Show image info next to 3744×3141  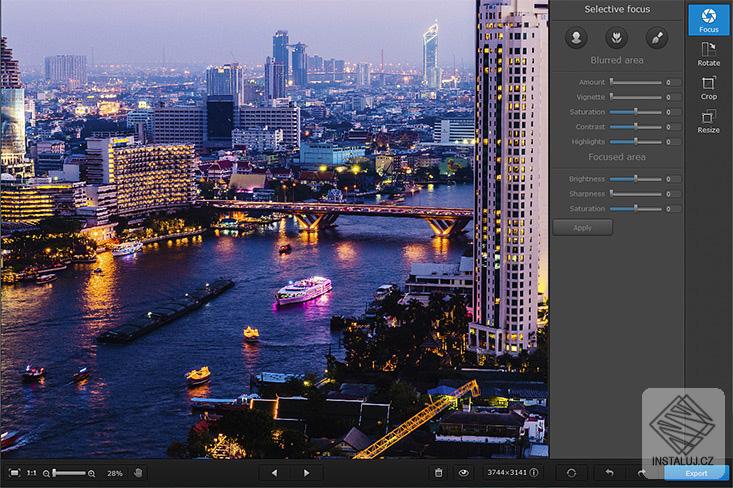[x=534, y=473]
